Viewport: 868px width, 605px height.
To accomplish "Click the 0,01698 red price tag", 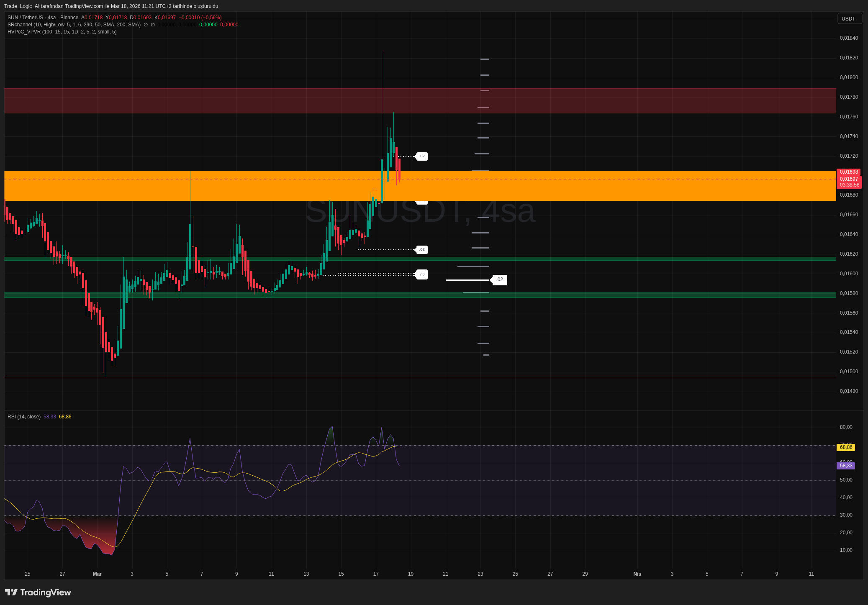I will (x=848, y=172).
